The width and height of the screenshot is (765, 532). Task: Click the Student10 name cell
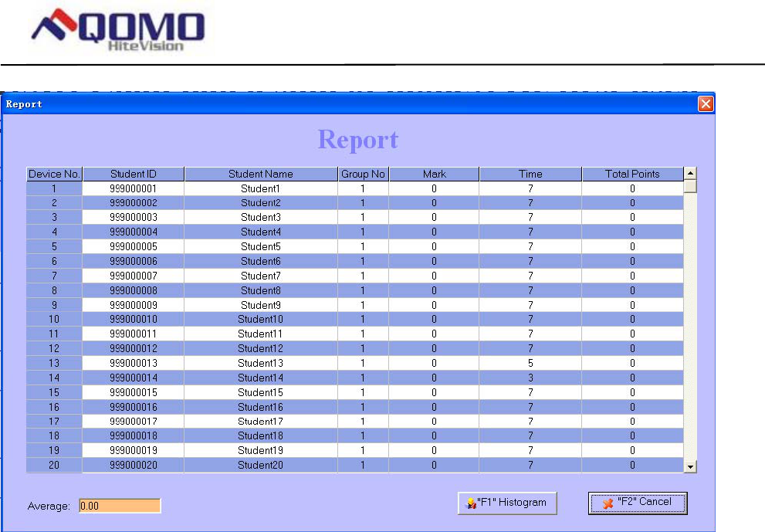click(x=260, y=319)
